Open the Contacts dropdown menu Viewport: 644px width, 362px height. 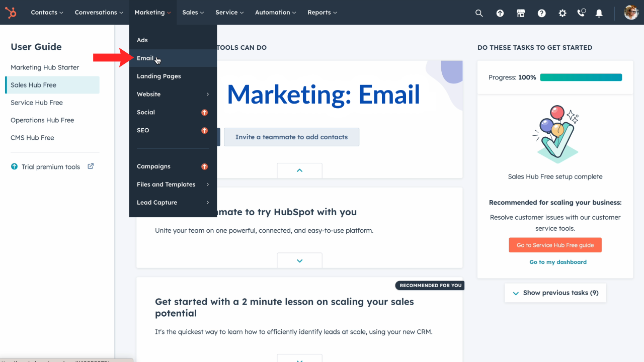(47, 13)
